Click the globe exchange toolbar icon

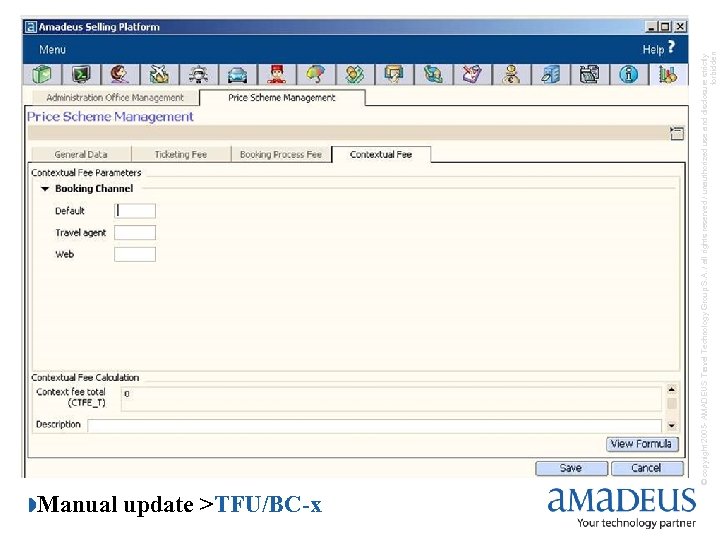point(433,74)
